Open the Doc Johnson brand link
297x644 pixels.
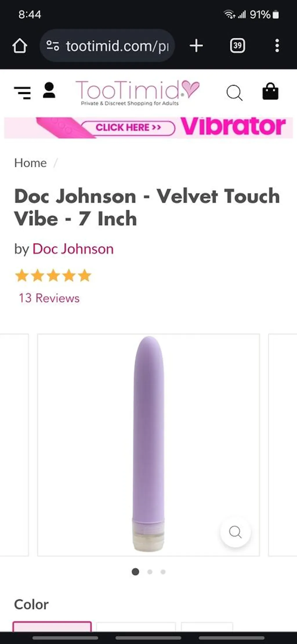pos(73,249)
